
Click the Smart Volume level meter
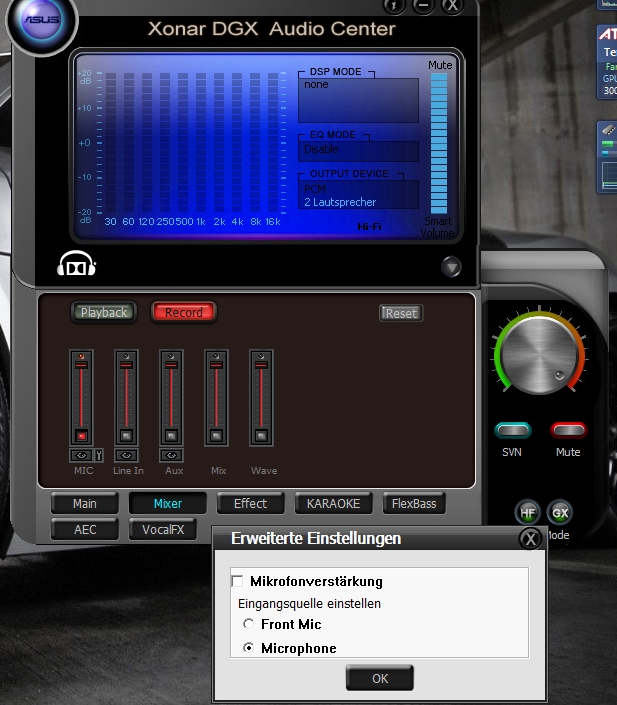(439, 143)
